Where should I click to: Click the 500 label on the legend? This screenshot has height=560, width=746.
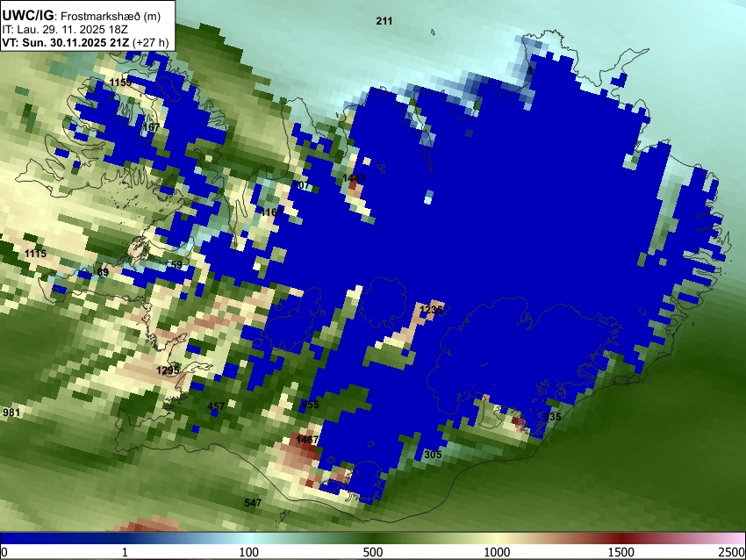point(373,552)
